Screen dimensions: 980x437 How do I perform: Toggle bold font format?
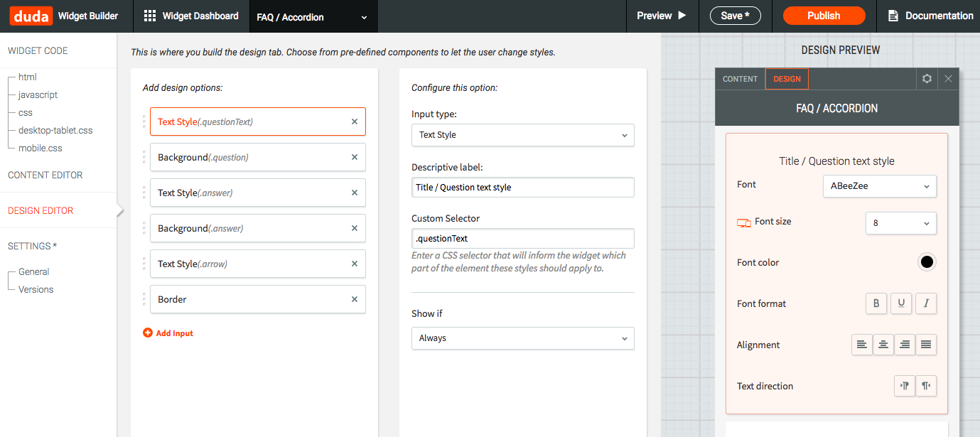click(876, 303)
